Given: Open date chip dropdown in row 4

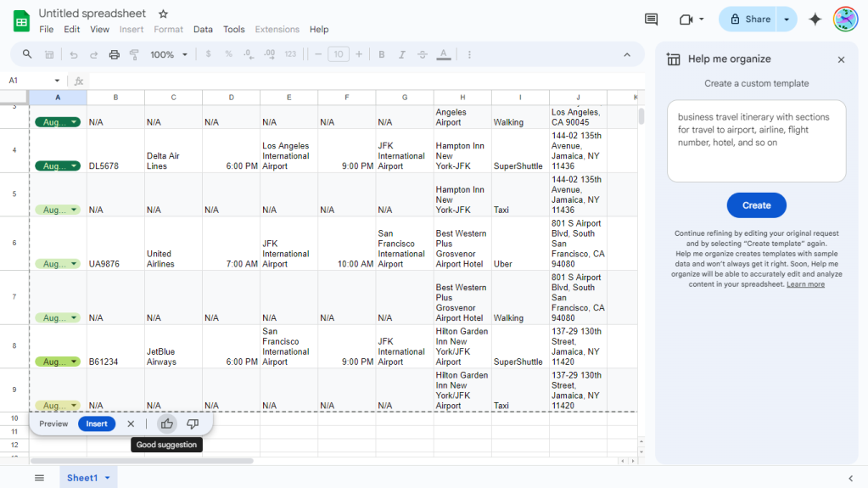Looking at the screenshot, I should (74, 166).
